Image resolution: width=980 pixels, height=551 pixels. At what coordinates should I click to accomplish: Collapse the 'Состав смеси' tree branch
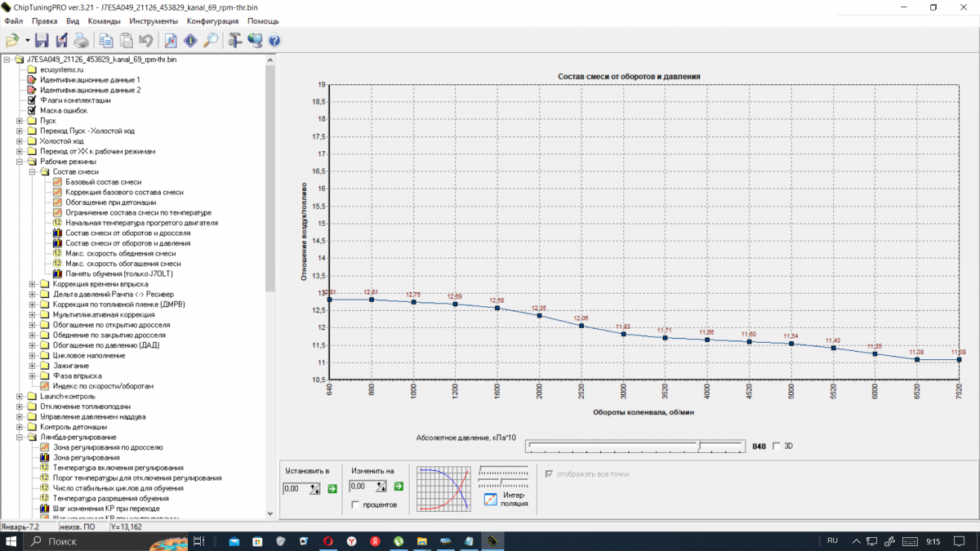(33, 172)
